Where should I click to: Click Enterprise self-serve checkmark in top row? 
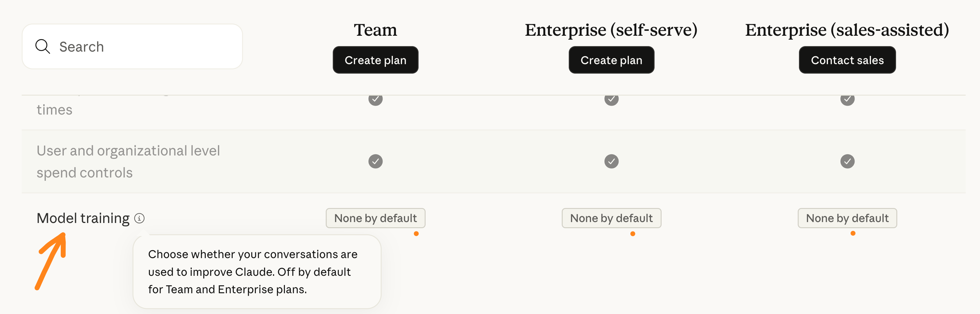(611, 100)
